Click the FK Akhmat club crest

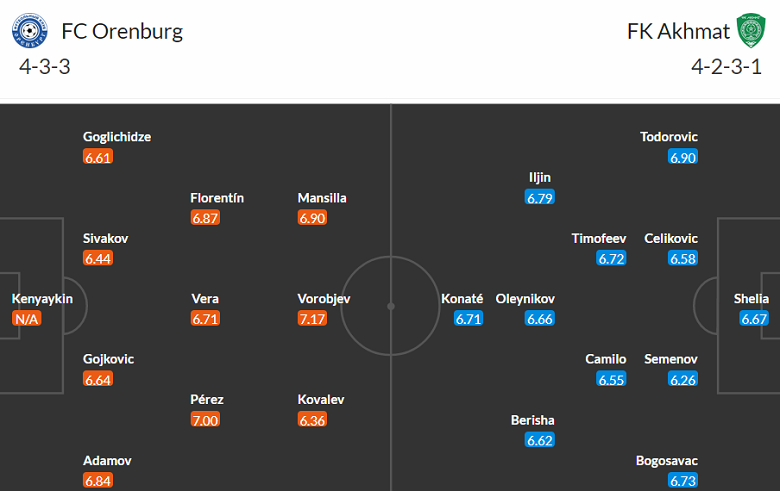pos(751,31)
